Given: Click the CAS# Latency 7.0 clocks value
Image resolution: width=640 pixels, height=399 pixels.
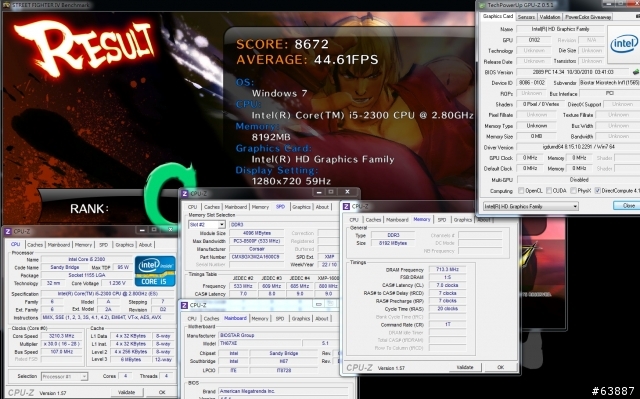Looking at the screenshot, I should pos(447,285).
